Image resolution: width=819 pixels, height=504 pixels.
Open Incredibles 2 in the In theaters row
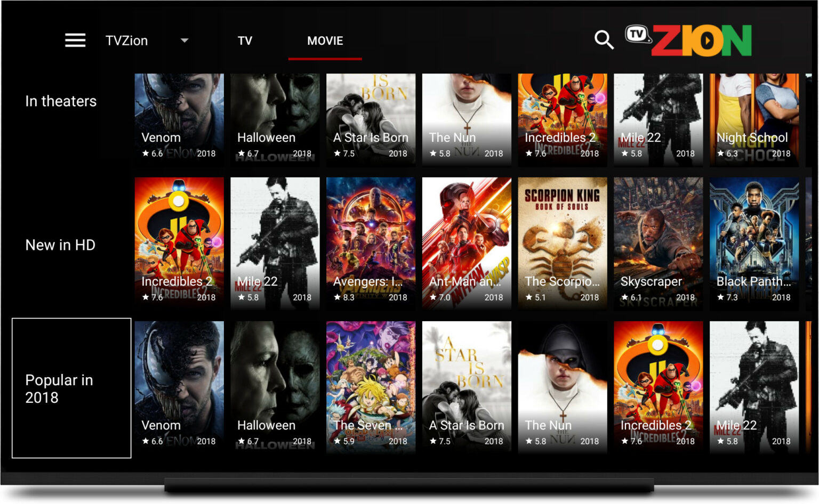(563, 119)
